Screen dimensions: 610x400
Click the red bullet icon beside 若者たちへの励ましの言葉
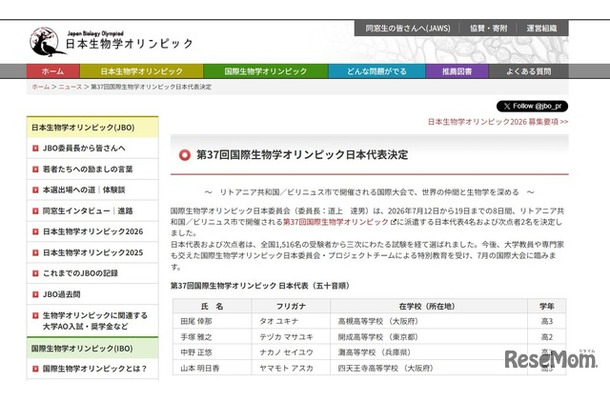pyautogui.click(x=35, y=169)
